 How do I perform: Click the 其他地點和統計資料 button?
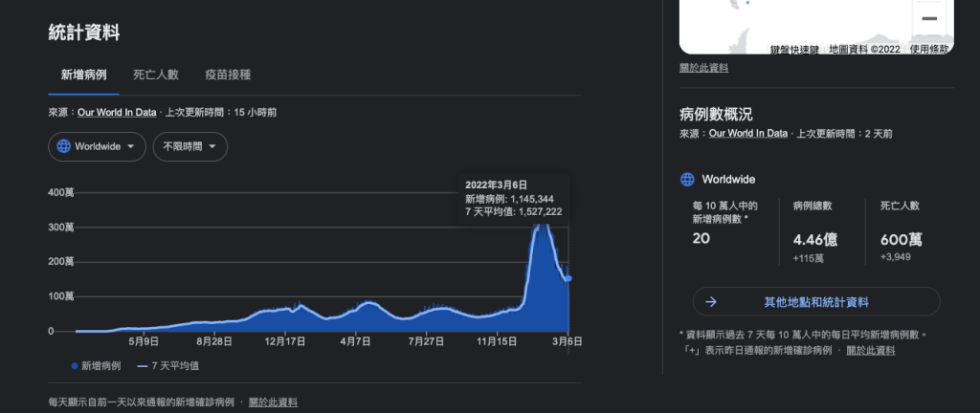pyautogui.click(x=815, y=301)
